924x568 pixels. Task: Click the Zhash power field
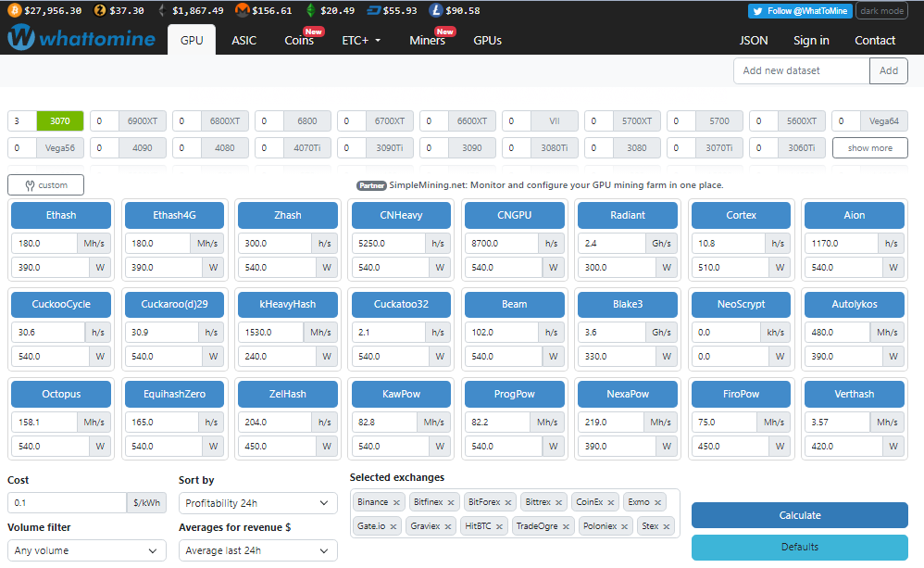pos(277,267)
